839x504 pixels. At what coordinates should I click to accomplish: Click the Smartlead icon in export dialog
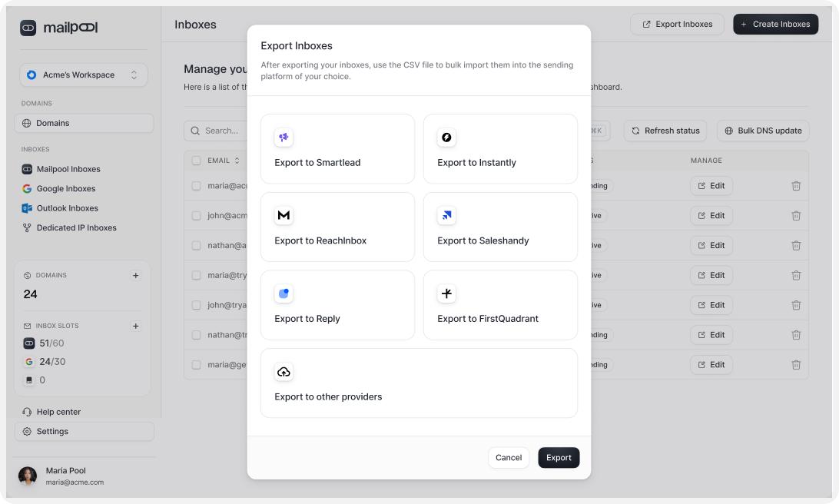tap(284, 138)
